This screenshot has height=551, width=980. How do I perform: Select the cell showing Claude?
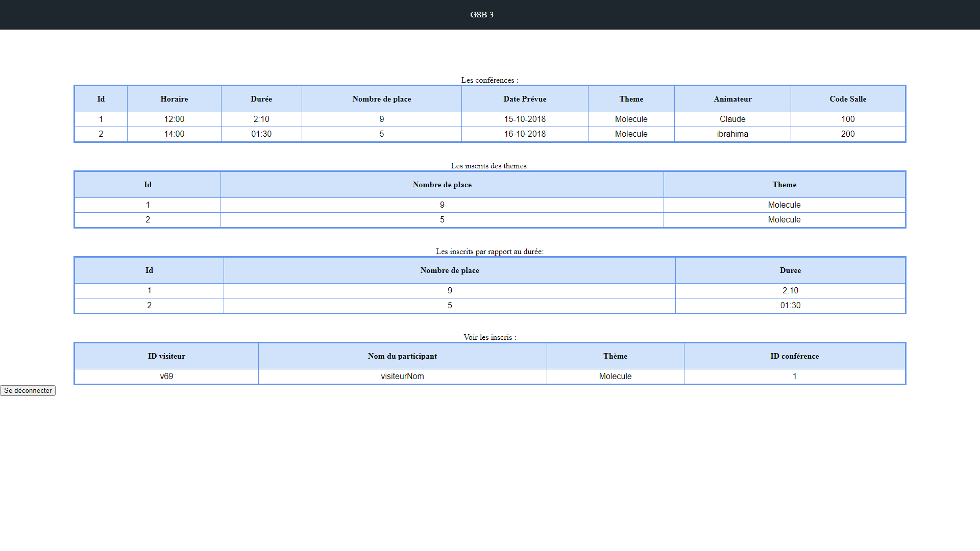click(732, 119)
